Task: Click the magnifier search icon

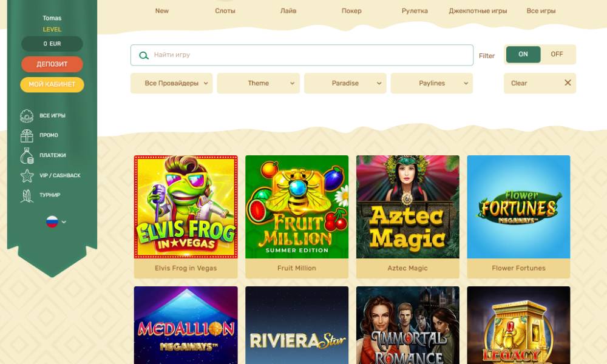Action: 144,55
